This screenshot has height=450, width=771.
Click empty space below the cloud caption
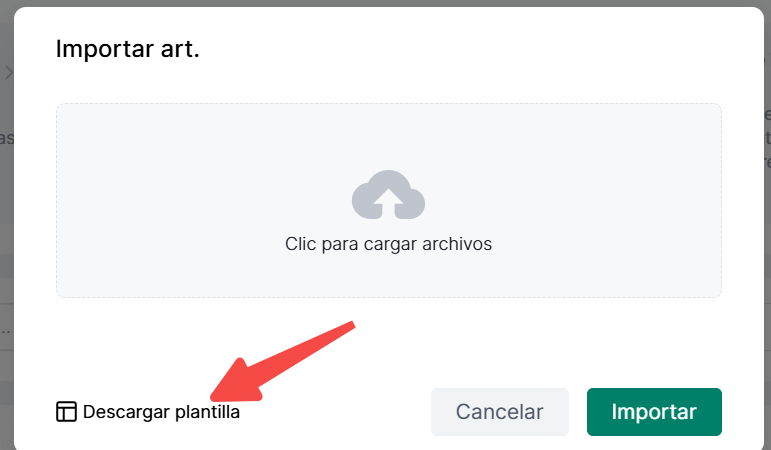[x=388, y=275]
